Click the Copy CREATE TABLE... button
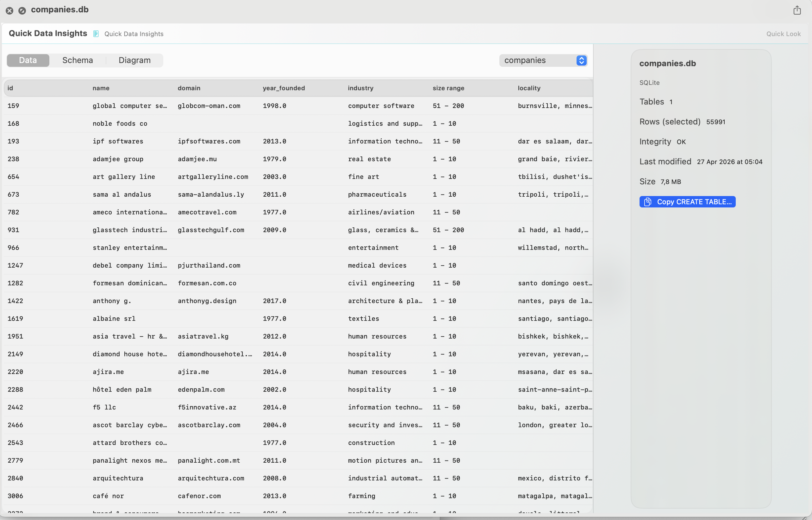The width and height of the screenshot is (812, 520). (x=687, y=202)
